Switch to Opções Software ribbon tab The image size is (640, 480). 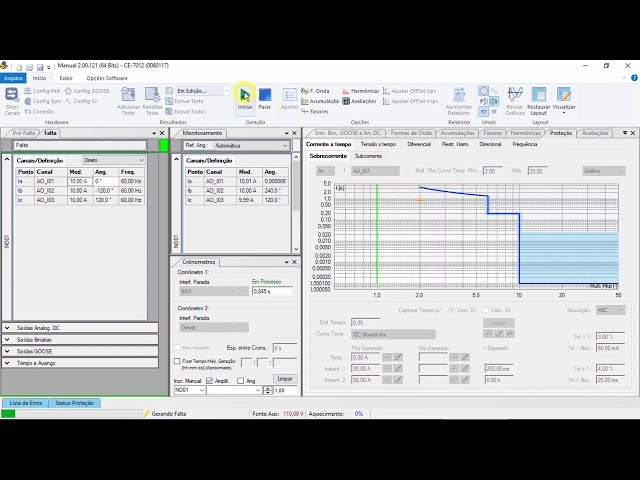point(107,78)
